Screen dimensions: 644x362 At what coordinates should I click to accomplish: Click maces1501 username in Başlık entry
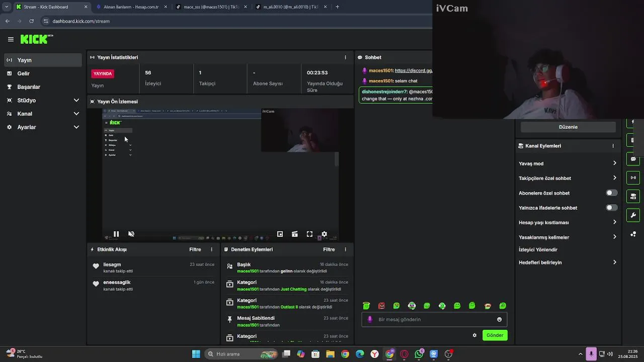coord(248,271)
